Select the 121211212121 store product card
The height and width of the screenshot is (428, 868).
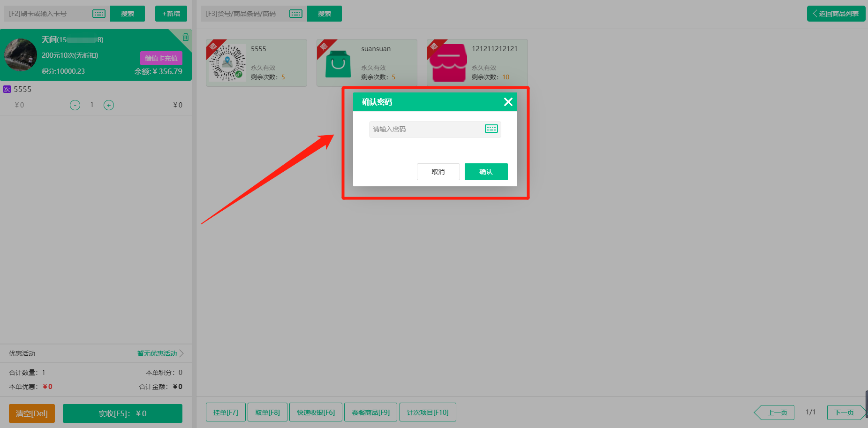(x=477, y=63)
